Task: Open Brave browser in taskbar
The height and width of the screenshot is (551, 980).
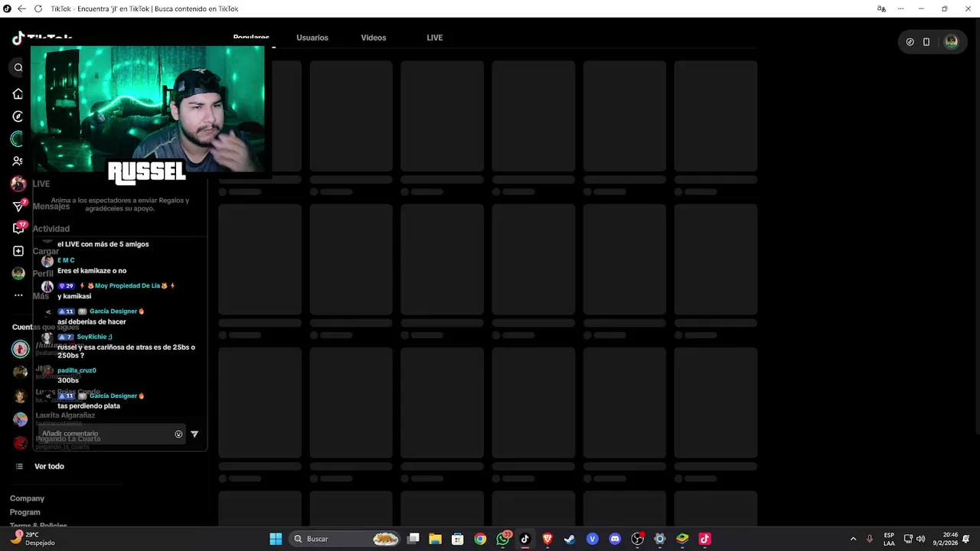Action: pos(547,539)
